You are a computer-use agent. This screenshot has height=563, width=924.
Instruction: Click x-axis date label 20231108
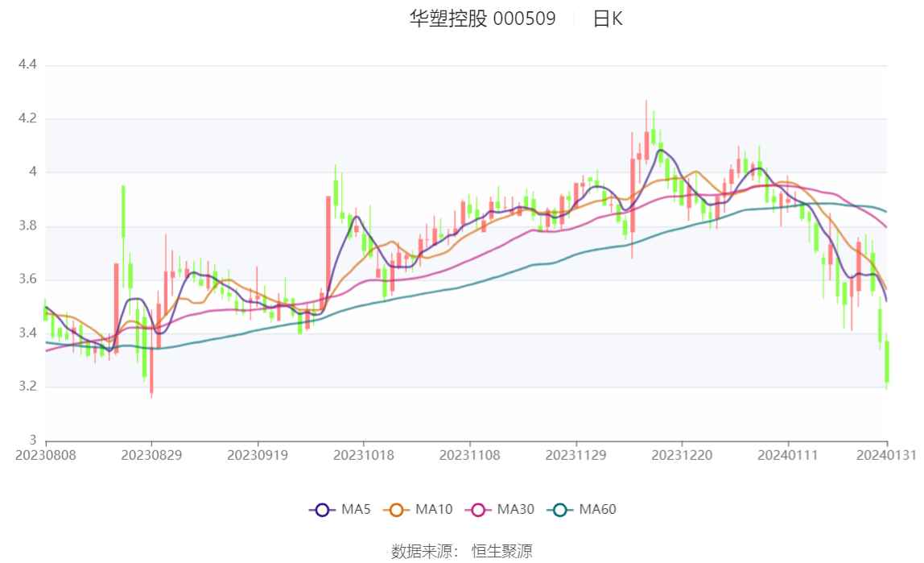click(x=470, y=456)
